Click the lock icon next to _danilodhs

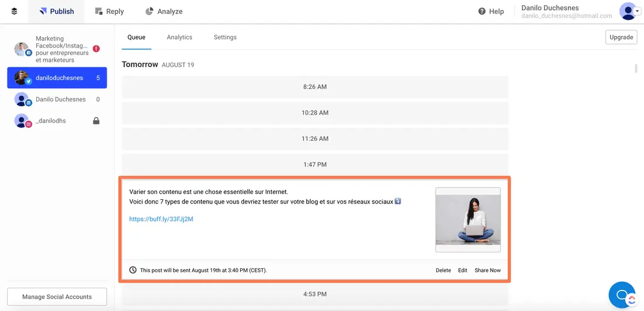[96, 121]
